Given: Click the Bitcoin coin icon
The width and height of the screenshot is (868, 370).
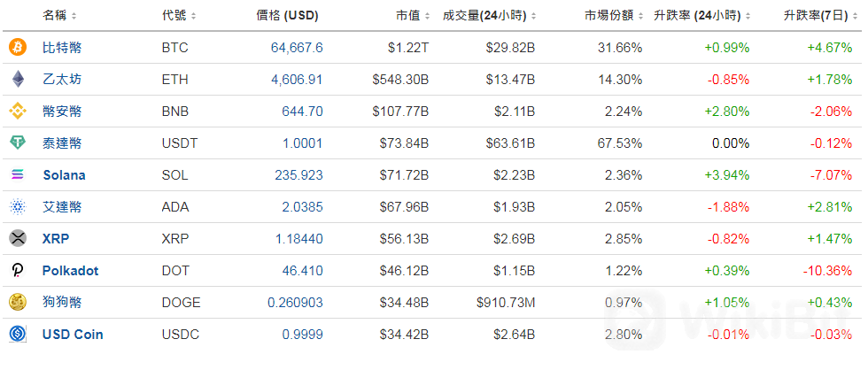Looking at the screenshot, I should pos(18,48).
